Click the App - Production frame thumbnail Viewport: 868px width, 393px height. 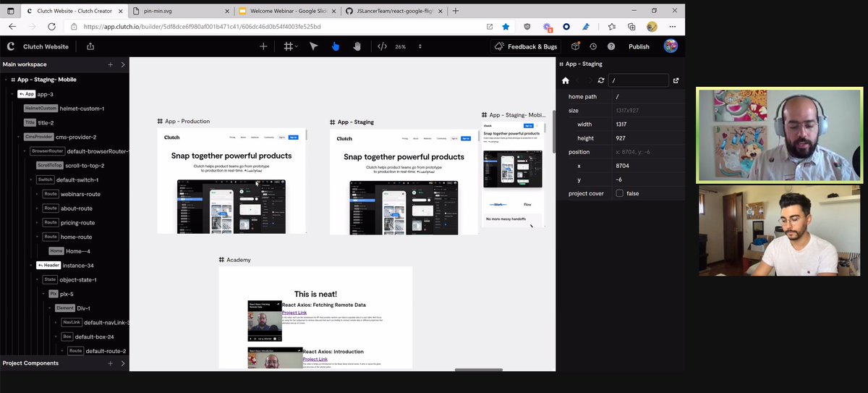(x=231, y=181)
